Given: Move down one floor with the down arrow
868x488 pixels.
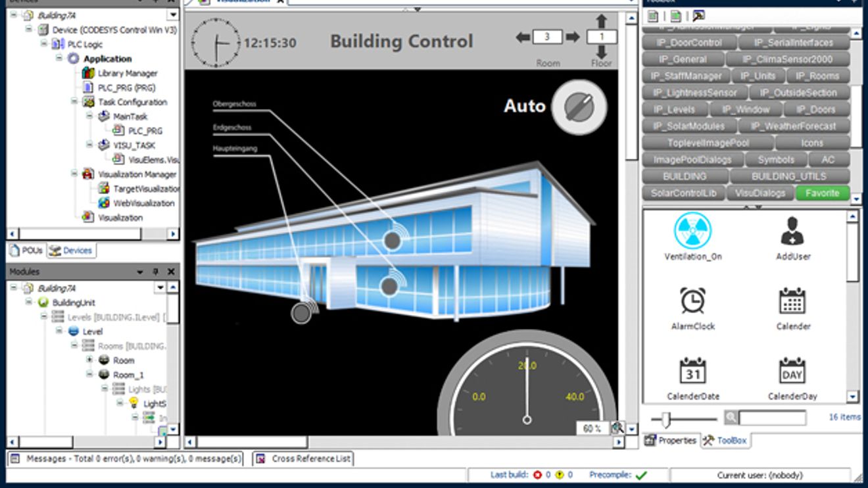Looking at the screenshot, I should 602,52.
